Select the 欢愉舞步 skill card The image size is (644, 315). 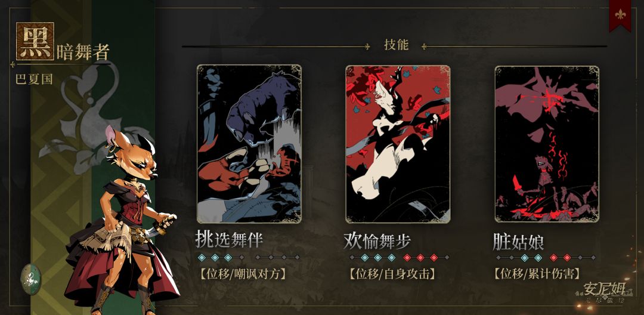coord(398,144)
